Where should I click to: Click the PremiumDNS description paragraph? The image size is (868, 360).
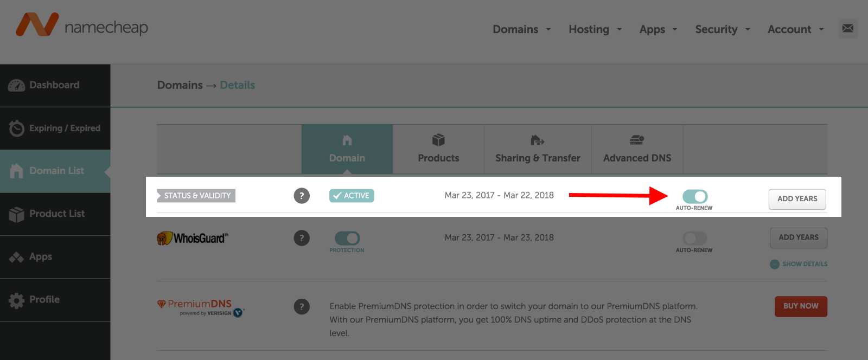click(513, 320)
